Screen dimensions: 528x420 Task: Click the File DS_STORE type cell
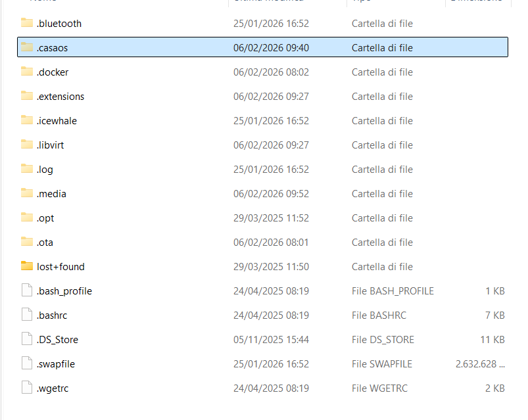384,339
